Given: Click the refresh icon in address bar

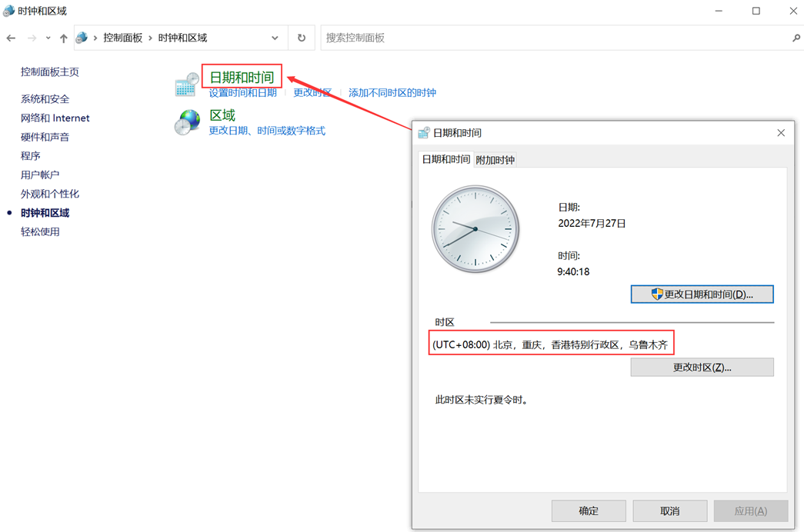Looking at the screenshot, I should (301, 37).
